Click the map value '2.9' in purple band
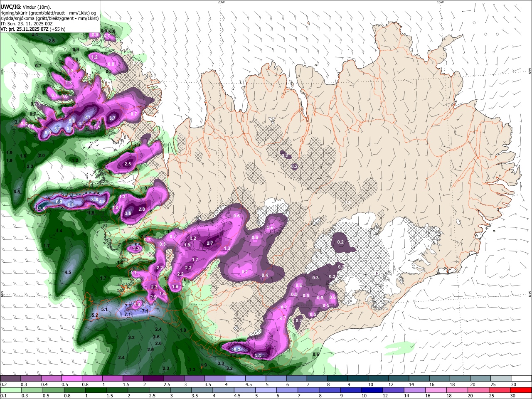The image size is (532, 399). point(153,297)
